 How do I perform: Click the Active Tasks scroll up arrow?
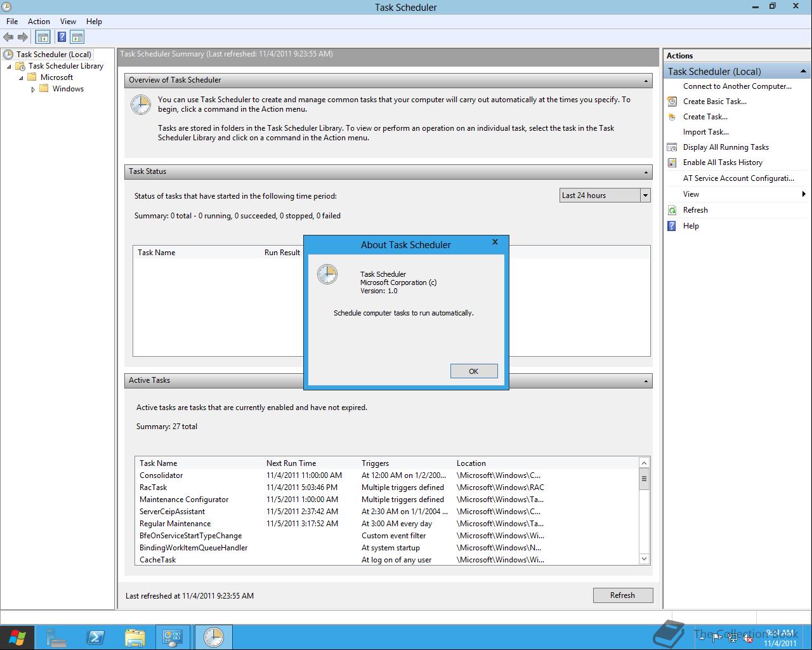[644, 463]
